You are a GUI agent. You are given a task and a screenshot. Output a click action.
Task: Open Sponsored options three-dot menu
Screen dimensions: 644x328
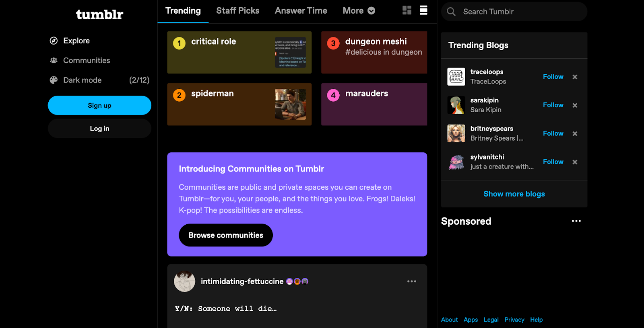click(x=576, y=221)
